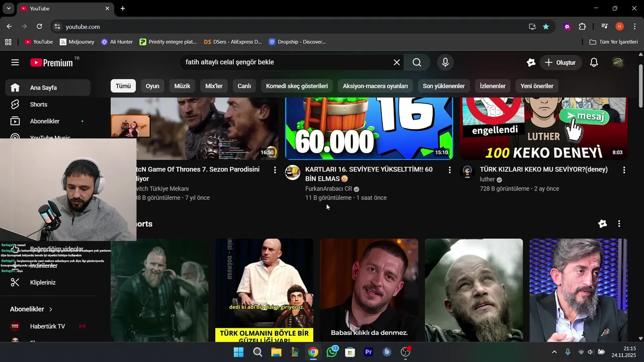Reload the page with the refresh icon
The height and width of the screenshot is (362, 644).
(x=39, y=26)
